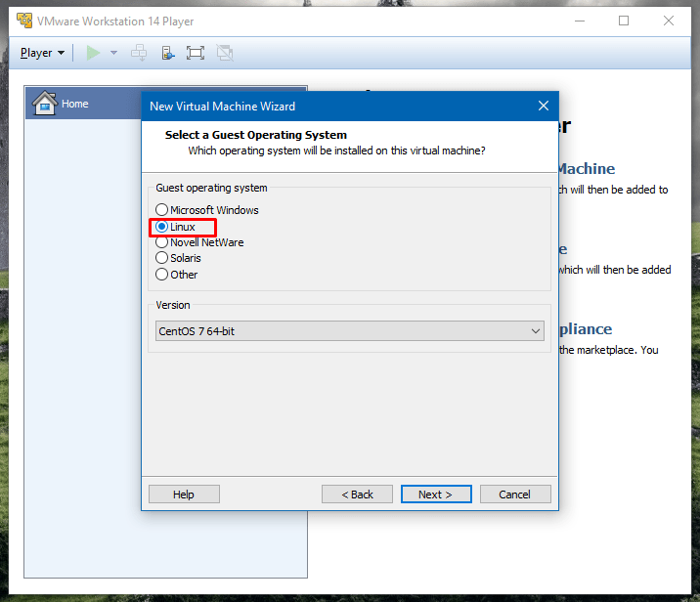The height and width of the screenshot is (602, 700).
Task: Click the enter full screen mode icon
Action: pos(196,53)
